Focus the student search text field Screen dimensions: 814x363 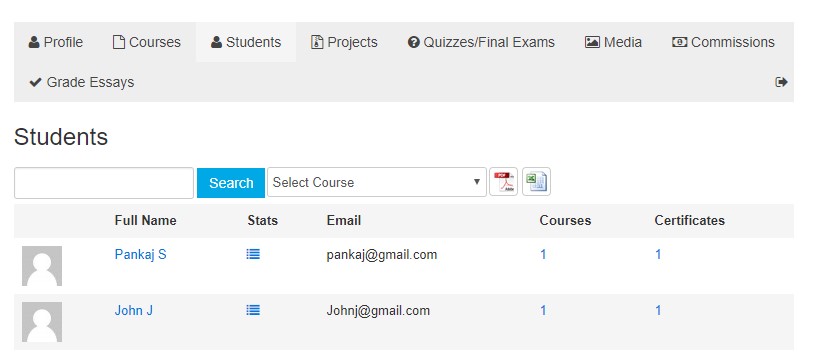click(x=104, y=183)
